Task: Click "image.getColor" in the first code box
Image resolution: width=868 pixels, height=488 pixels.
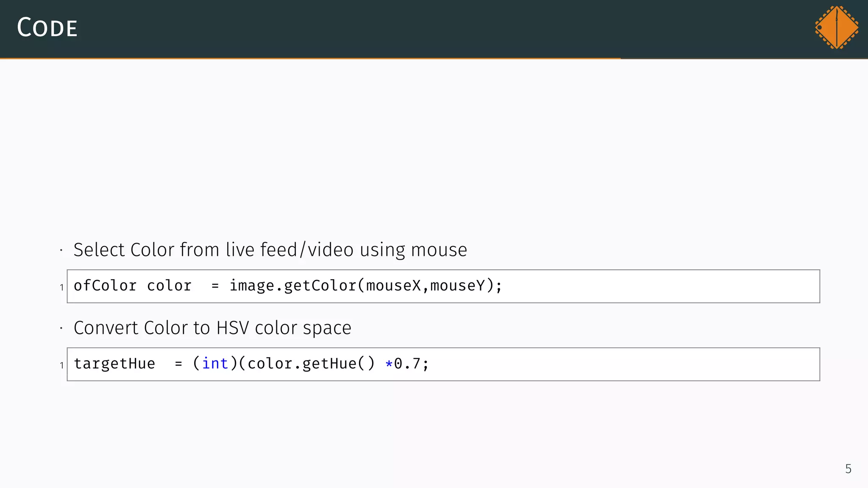Action: [x=293, y=286]
